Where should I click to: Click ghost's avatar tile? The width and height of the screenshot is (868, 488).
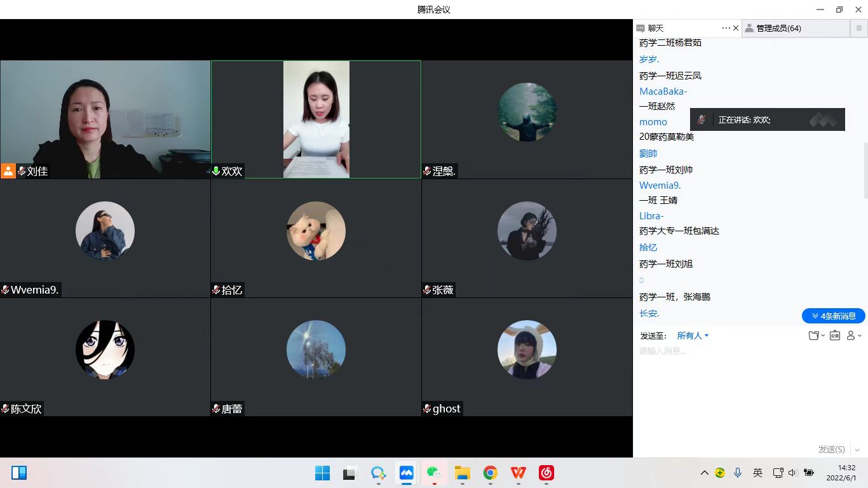[x=527, y=349]
